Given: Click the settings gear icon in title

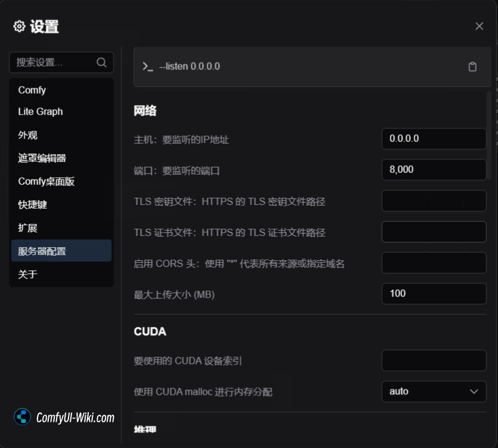Looking at the screenshot, I should pos(19,26).
